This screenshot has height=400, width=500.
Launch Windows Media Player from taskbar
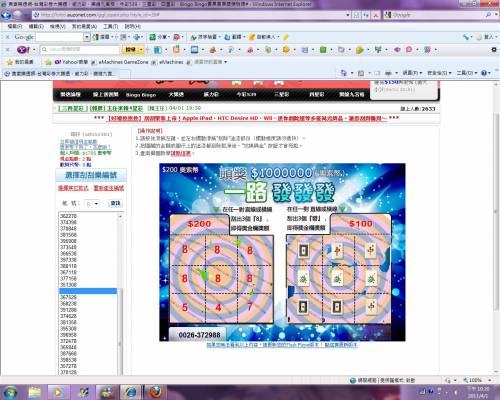[x=58, y=392]
